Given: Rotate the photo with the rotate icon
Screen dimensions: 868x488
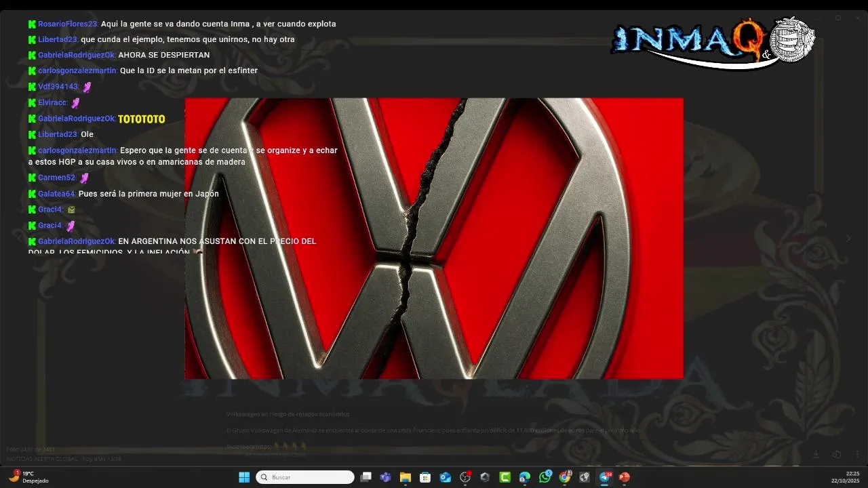Looking at the screenshot, I should click(837, 454).
